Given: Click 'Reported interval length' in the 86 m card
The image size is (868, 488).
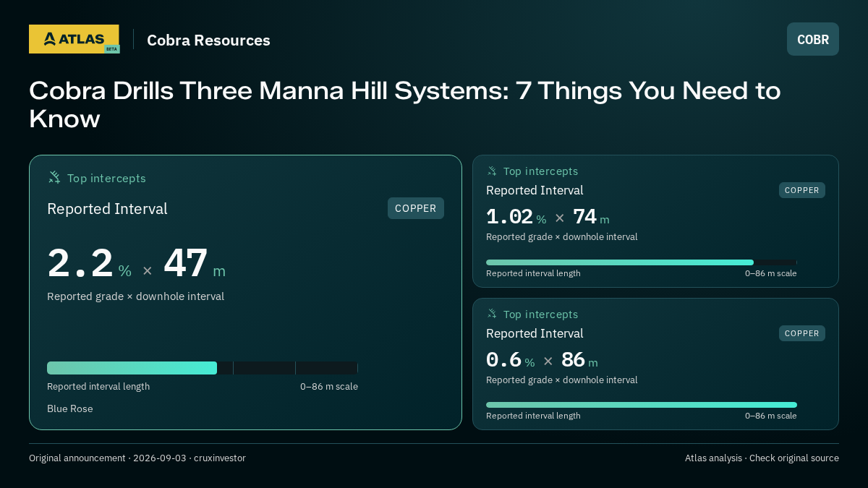Looking at the screenshot, I should click(x=533, y=416).
